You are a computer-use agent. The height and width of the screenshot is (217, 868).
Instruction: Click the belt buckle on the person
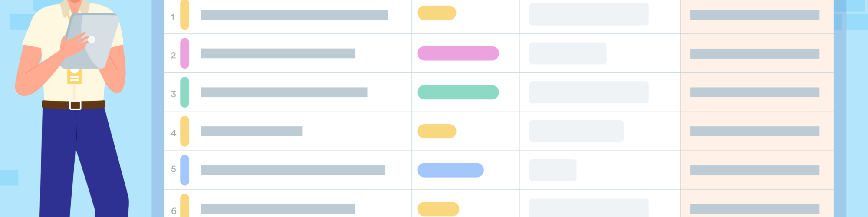75,105
